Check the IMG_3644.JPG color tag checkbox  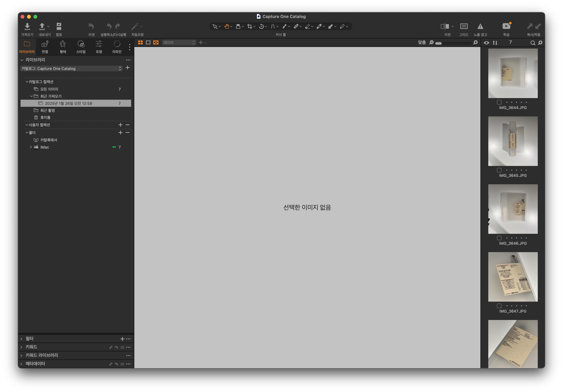[499, 102]
